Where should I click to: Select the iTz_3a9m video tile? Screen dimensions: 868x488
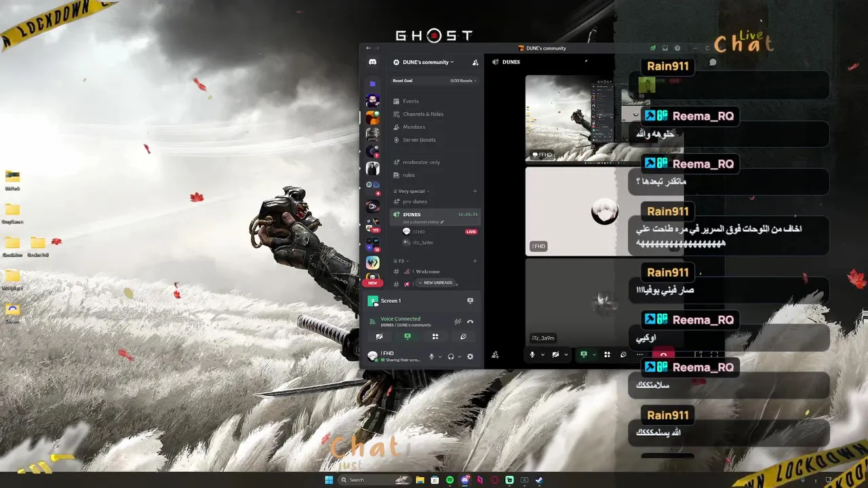[604, 303]
